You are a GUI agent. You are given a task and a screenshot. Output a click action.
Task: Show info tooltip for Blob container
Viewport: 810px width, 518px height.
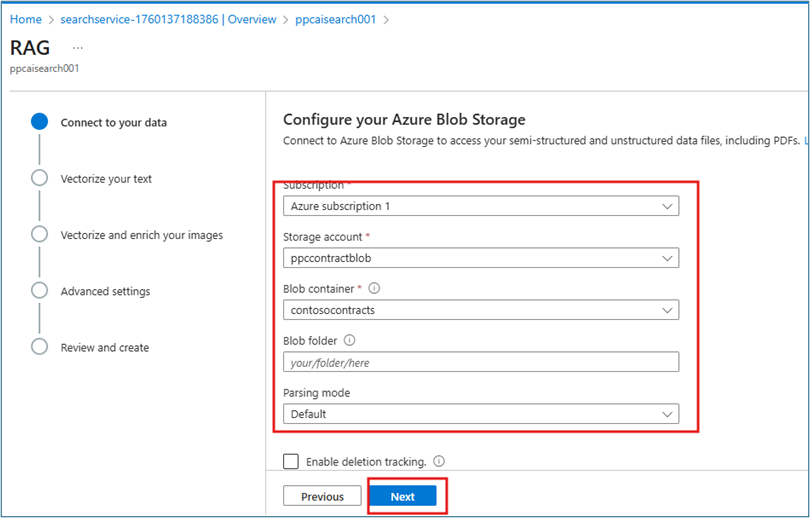point(375,288)
